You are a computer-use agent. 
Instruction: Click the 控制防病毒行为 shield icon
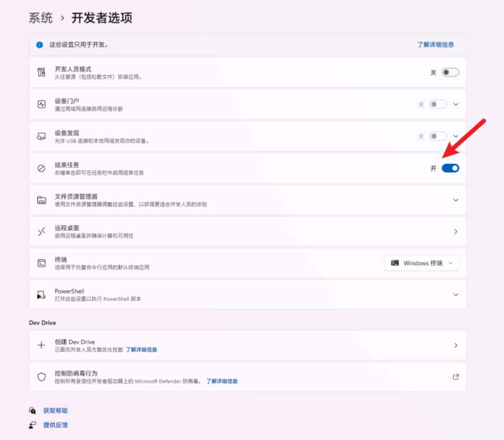[x=41, y=376]
